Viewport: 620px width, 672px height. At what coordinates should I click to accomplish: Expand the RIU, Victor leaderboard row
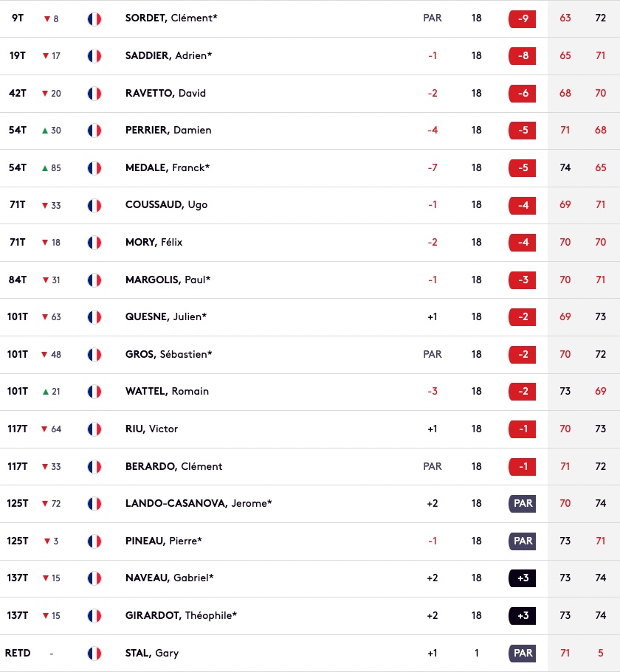click(310, 429)
